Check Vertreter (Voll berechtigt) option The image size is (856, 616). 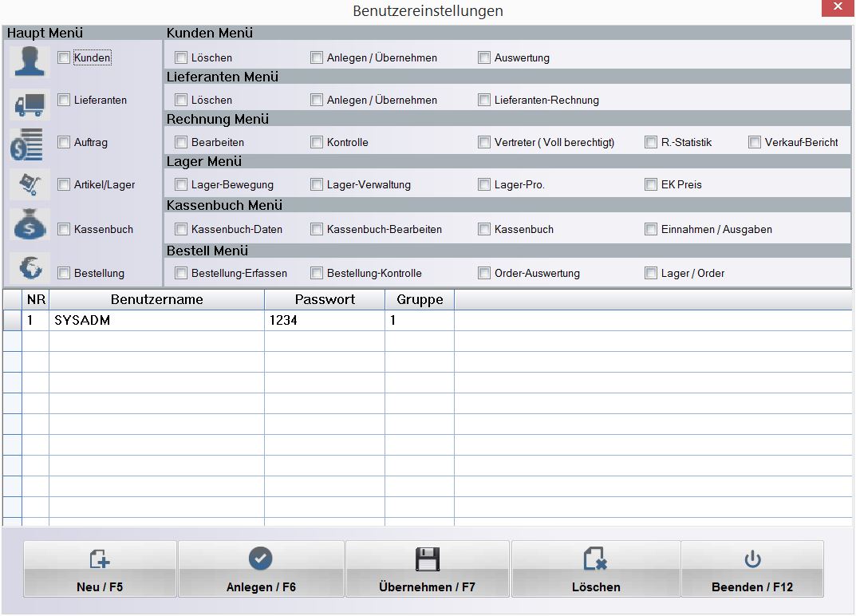[x=484, y=142]
